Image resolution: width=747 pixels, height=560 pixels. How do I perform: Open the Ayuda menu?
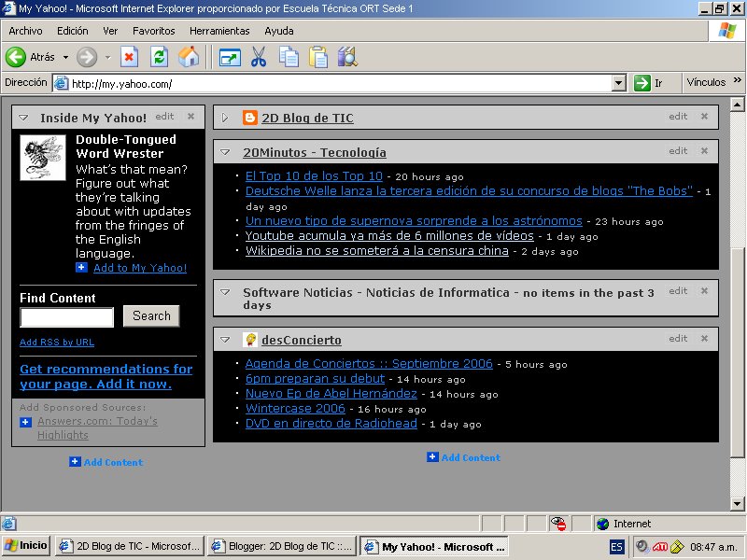click(x=278, y=31)
